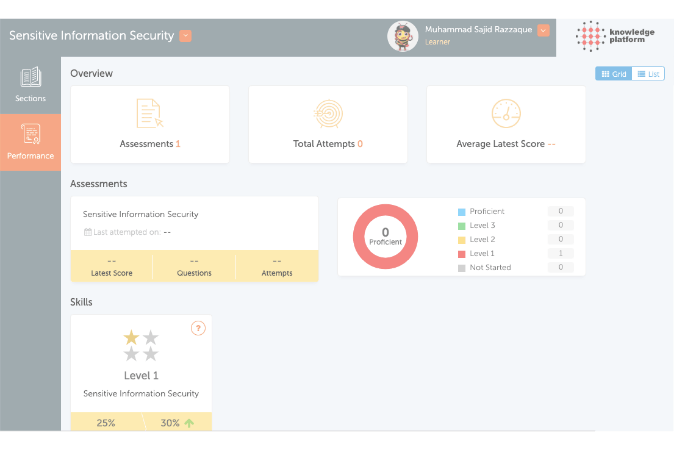
Task: Open the Sections tab in sidebar
Action: pyautogui.click(x=30, y=98)
